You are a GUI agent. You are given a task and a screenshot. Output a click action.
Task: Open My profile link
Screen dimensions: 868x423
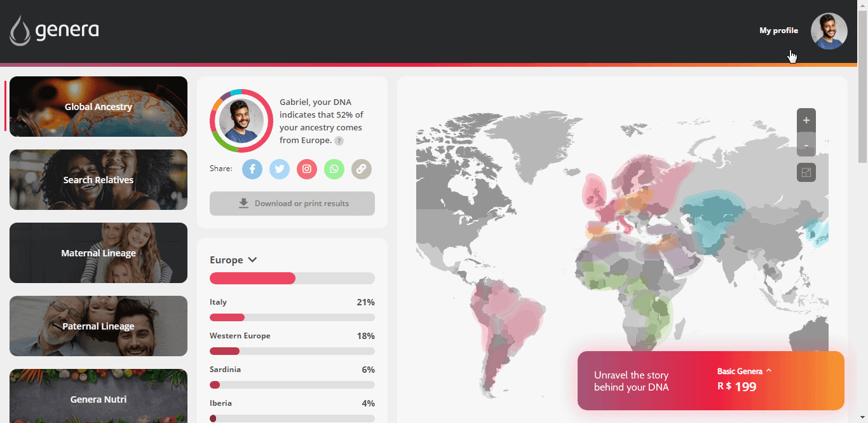tap(778, 31)
